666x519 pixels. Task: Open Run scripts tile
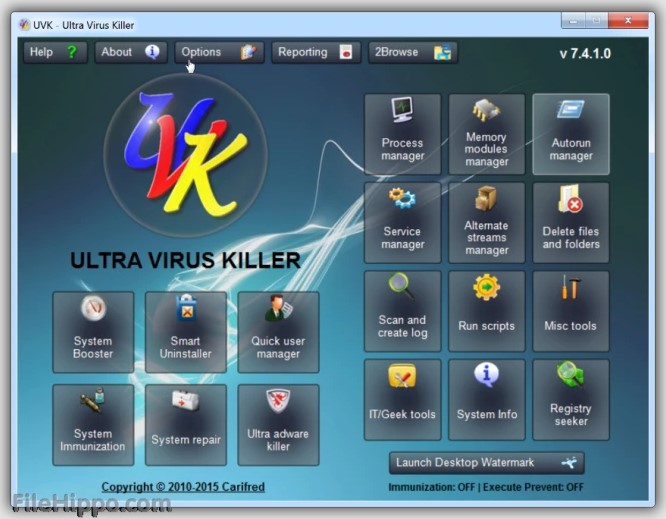click(486, 311)
